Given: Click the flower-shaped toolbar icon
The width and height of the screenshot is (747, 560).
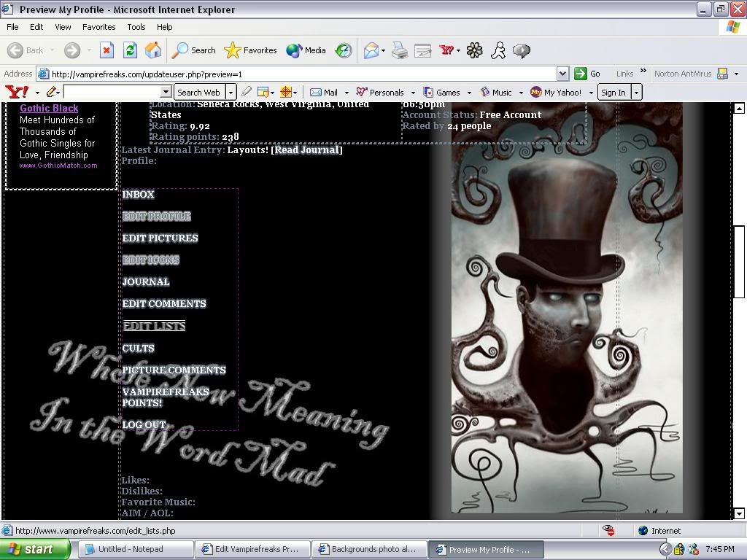Looking at the screenshot, I should pos(474,50).
